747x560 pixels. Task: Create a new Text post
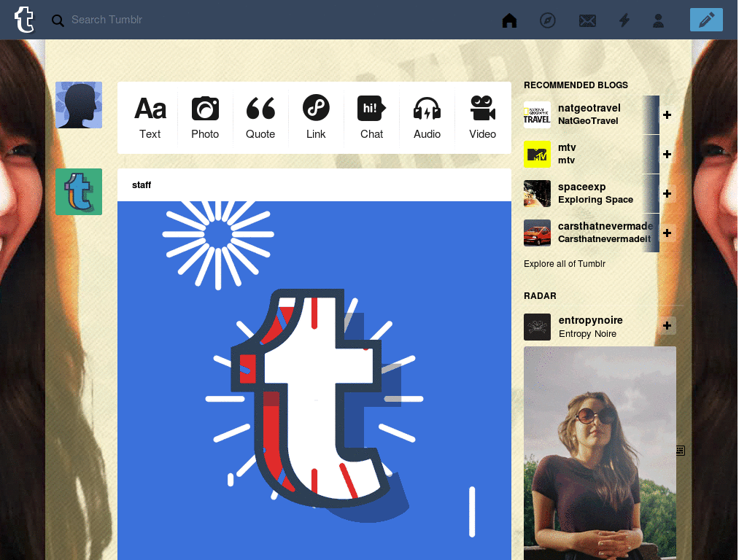[150, 117]
